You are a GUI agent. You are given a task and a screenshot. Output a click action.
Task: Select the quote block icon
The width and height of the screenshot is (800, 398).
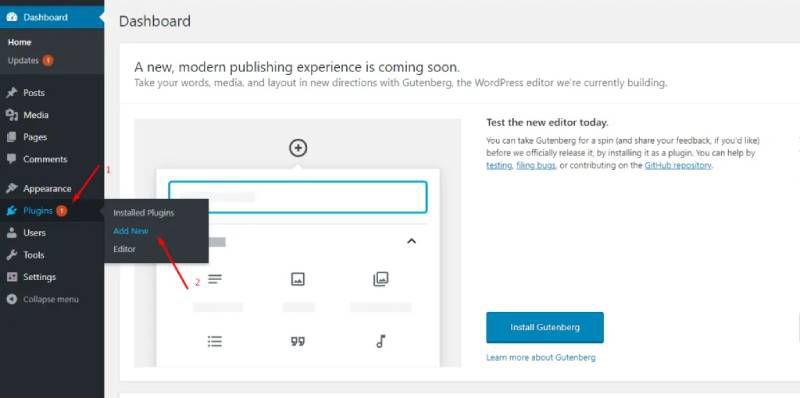point(297,341)
